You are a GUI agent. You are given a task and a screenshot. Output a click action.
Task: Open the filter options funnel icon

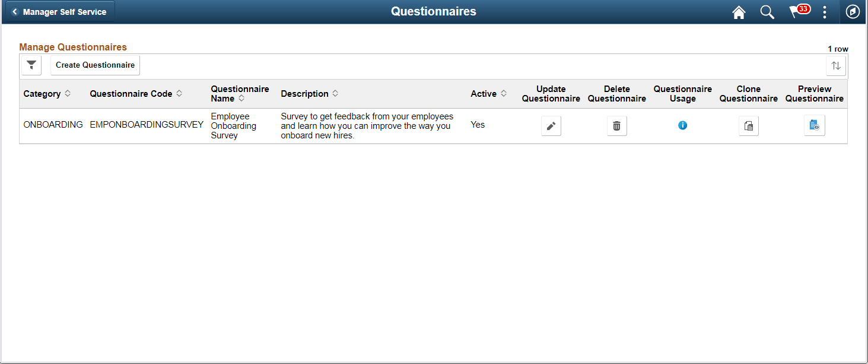(30, 65)
